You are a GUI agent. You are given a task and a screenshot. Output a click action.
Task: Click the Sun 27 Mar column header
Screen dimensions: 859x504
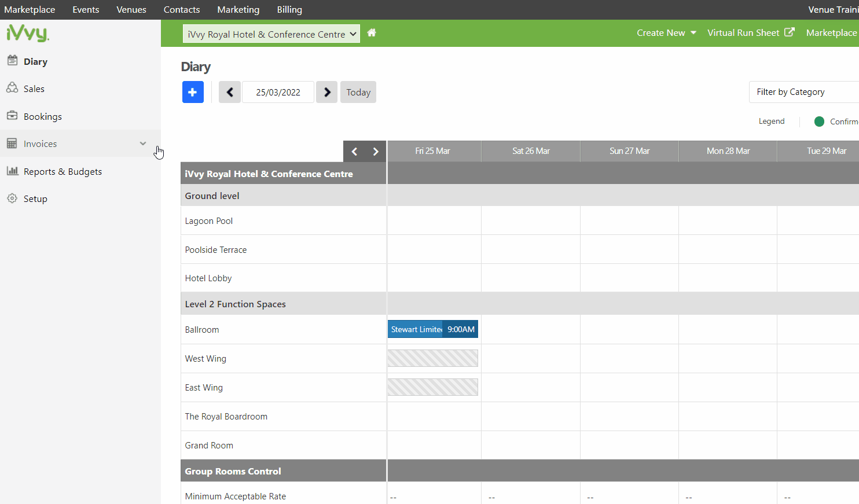click(629, 151)
